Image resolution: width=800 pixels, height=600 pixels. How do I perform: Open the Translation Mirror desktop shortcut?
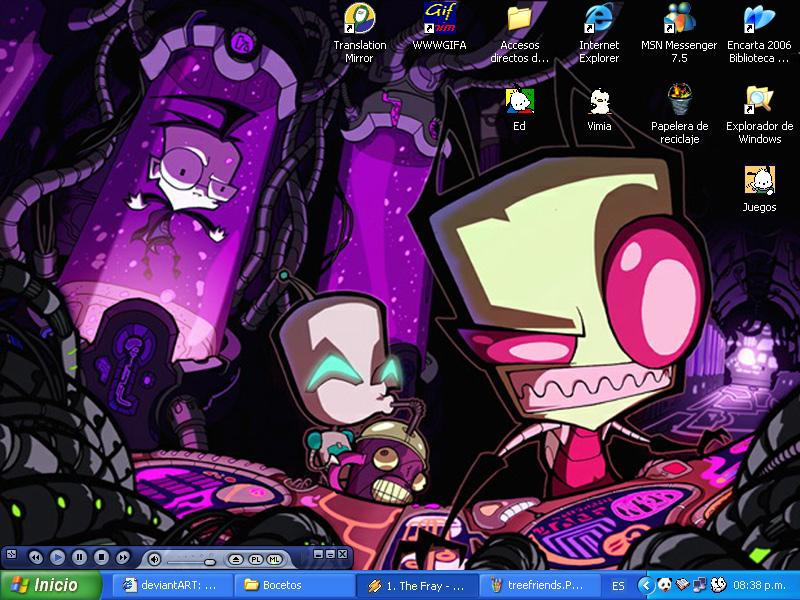click(360, 33)
